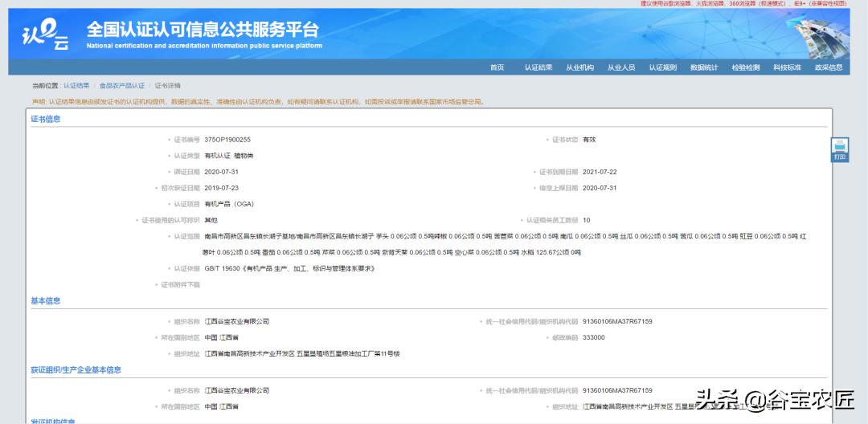Click the 认云 platform logo

point(46,35)
